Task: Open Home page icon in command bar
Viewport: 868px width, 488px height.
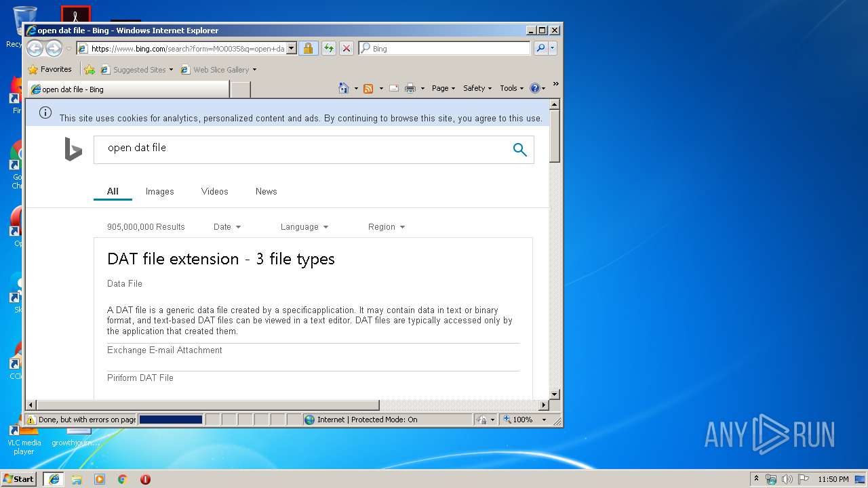Action: click(344, 88)
